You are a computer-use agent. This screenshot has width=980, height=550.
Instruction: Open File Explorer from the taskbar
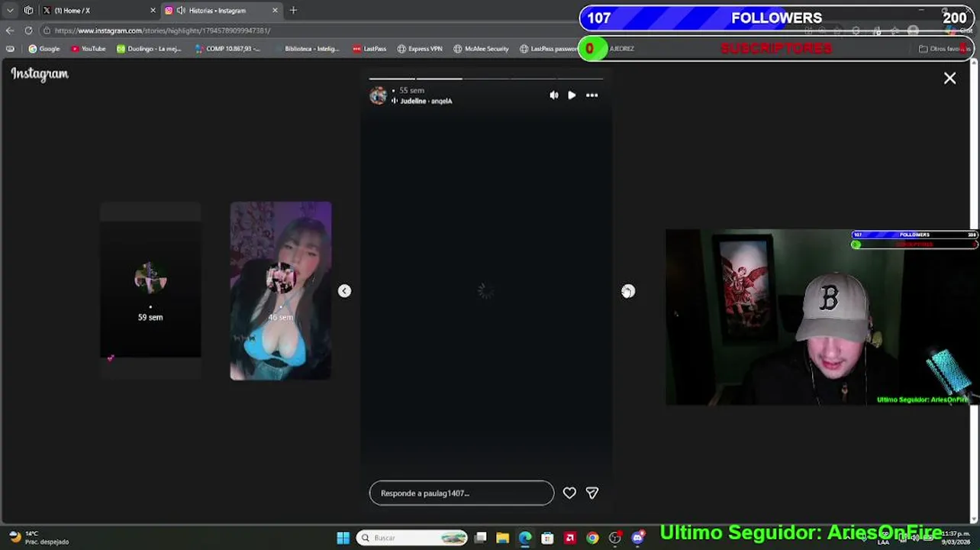[x=502, y=538]
